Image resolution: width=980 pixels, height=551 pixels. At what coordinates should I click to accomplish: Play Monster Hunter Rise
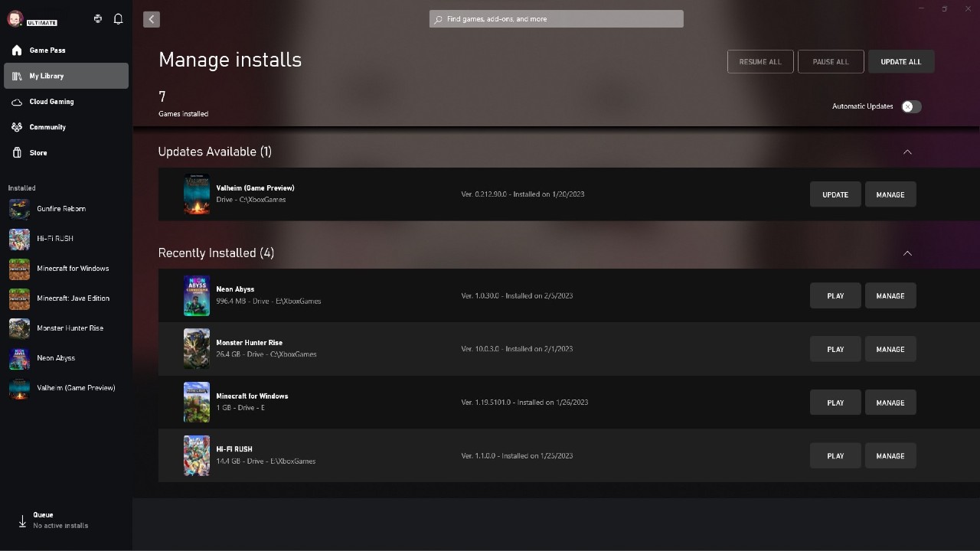click(835, 349)
